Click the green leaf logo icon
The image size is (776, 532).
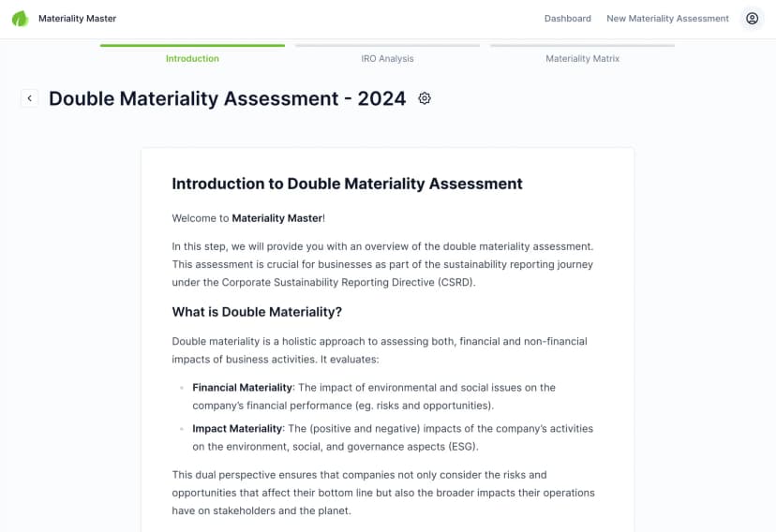[x=21, y=19]
